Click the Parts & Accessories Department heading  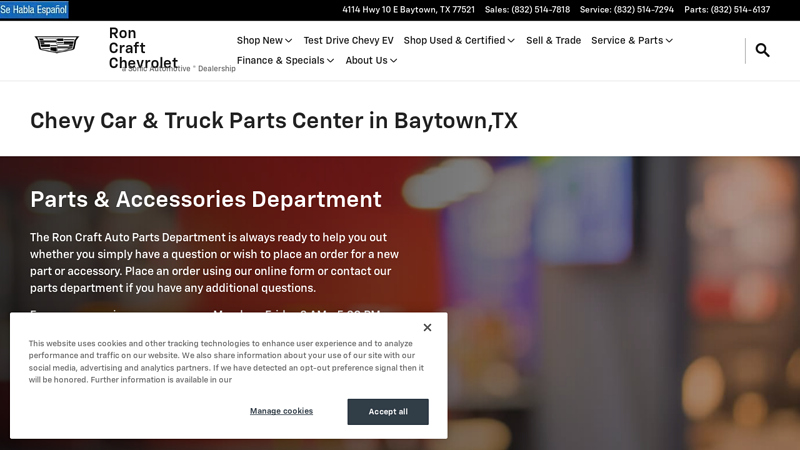[206, 199]
